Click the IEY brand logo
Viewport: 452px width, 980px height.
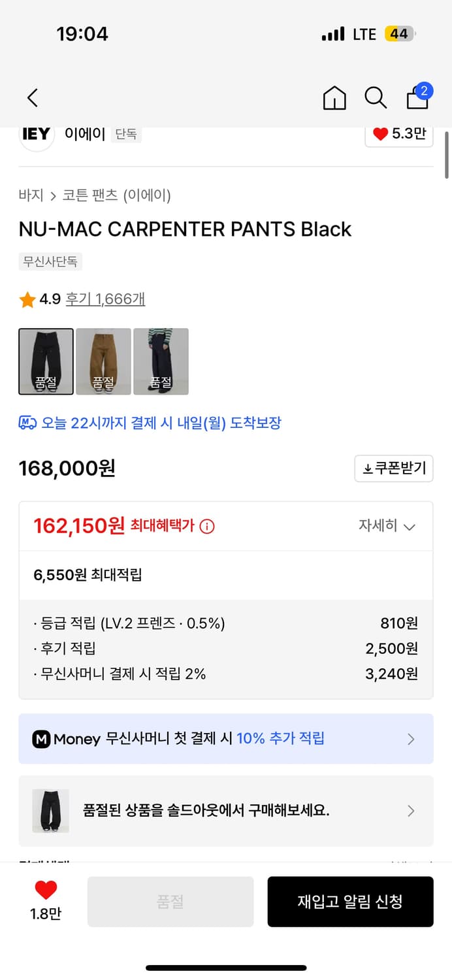tap(36, 135)
